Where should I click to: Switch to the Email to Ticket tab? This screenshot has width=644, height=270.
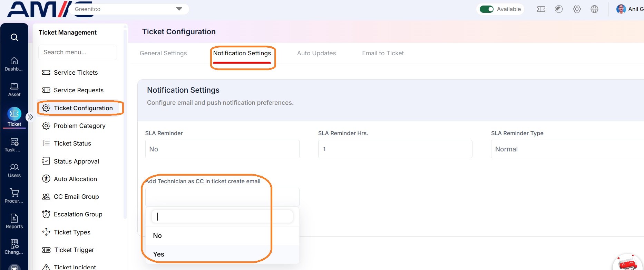tap(383, 53)
